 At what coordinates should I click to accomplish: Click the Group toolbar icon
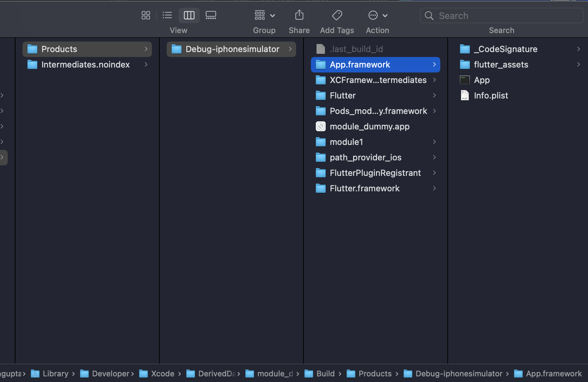click(x=259, y=15)
